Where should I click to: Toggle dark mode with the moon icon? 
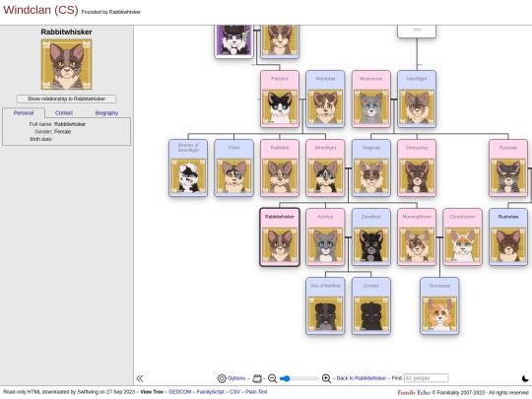pos(525,378)
